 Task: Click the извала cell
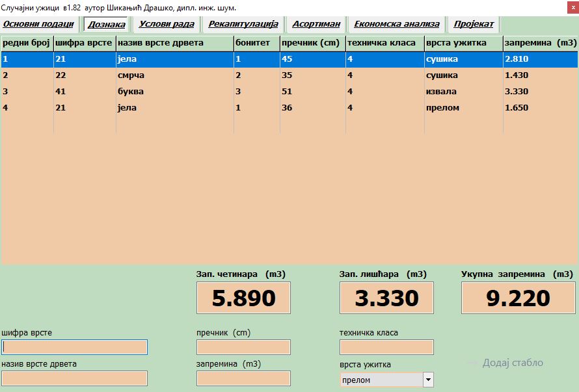click(463, 92)
